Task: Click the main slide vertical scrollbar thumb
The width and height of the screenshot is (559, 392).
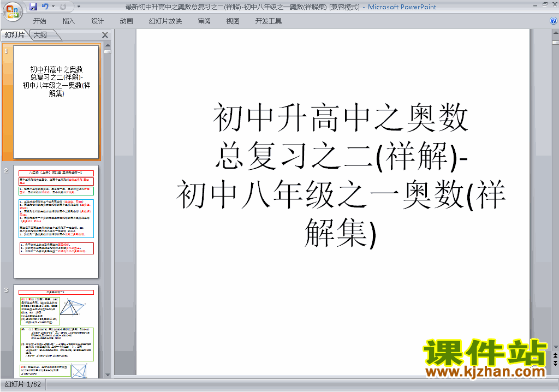Action: (555, 43)
